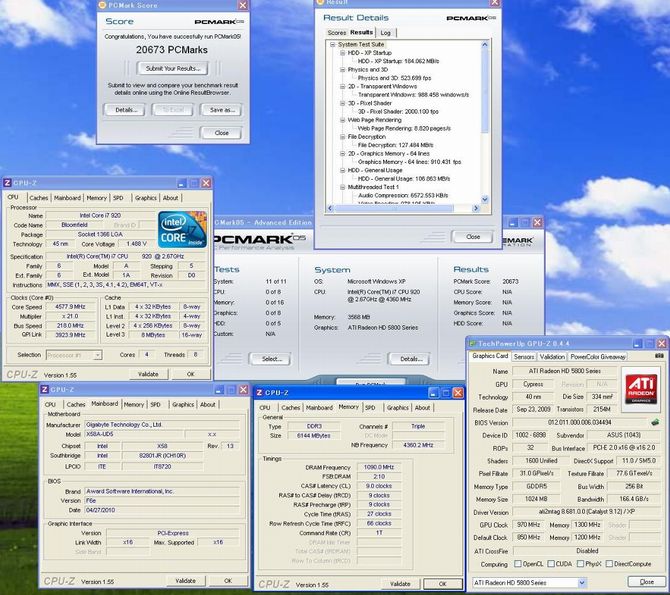Image resolution: width=670 pixels, height=595 pixels.
Task: Open the graphics card dropdown in GPU-Z
Action: [582, 582]
